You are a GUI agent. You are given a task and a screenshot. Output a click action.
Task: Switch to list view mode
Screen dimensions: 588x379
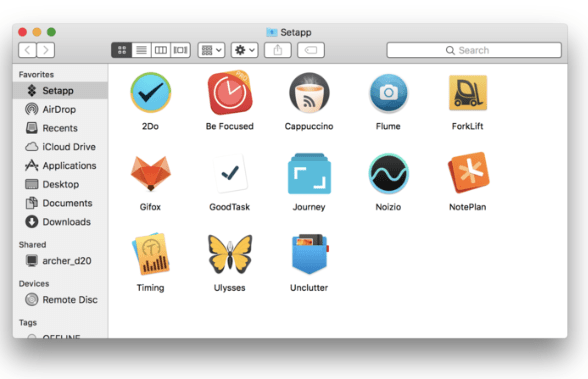pyautogui.click(x=141, y=50)
